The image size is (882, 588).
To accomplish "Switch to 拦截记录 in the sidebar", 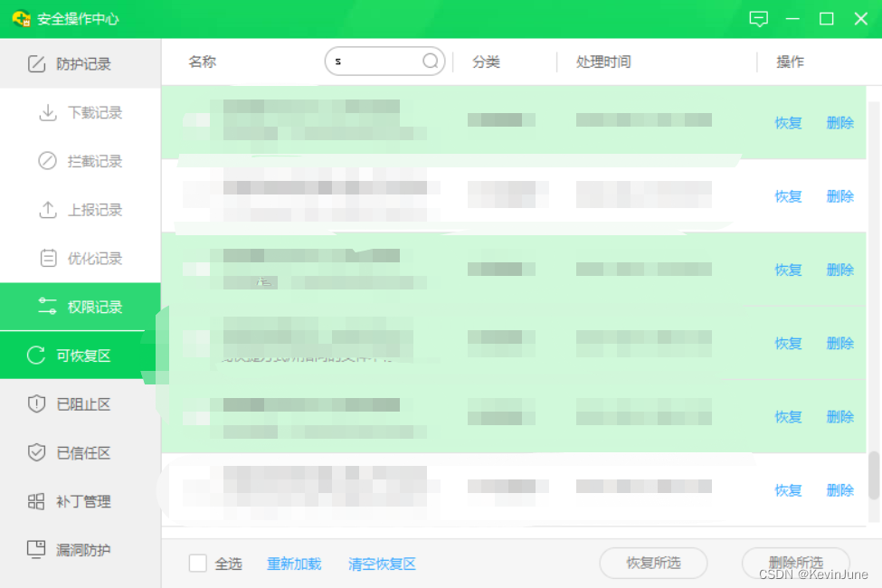I will (x=81, y=161).
